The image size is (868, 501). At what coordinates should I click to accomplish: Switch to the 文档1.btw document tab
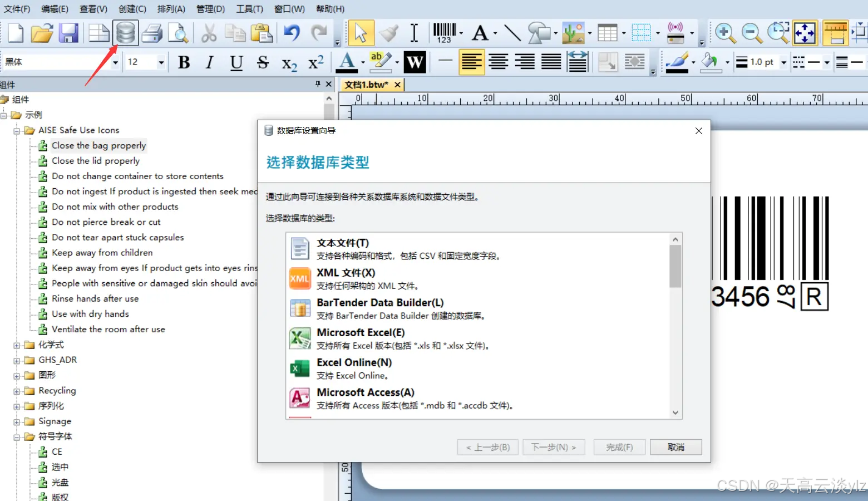367,84
